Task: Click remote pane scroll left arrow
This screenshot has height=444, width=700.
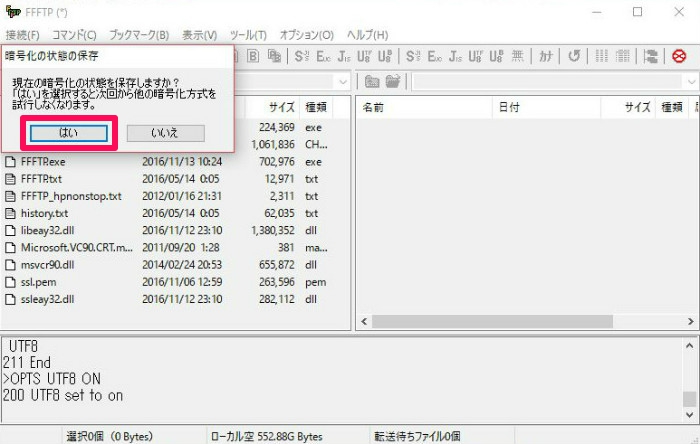Action: click(364, 321)
